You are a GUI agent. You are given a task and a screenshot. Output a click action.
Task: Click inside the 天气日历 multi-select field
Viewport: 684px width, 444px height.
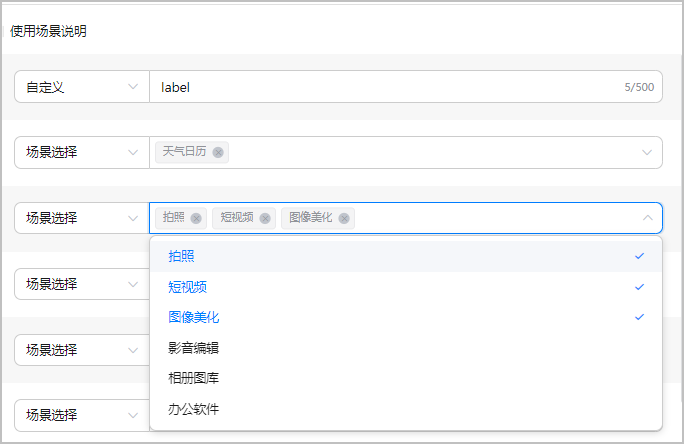click(x=430, y=152)
